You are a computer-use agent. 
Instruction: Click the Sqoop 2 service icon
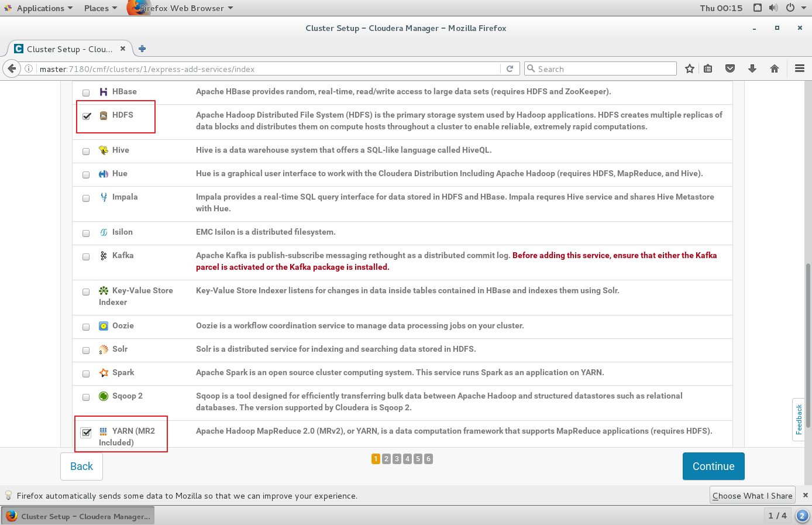coord(104,396)
